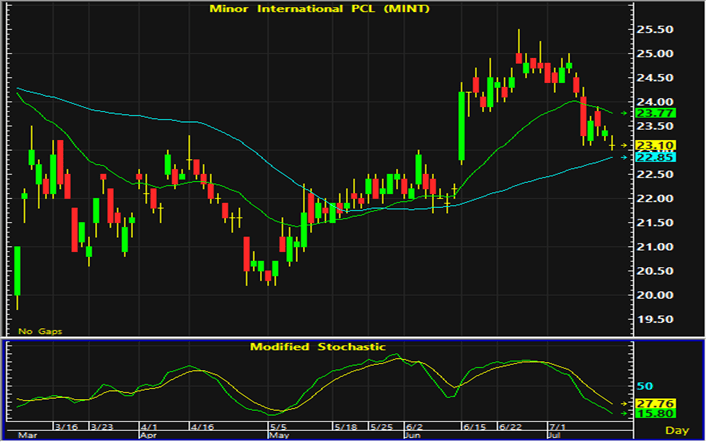This screenshot has width=707, height=442.
Task: Click the 25.00 price axis label
Action: coord(655,54)
